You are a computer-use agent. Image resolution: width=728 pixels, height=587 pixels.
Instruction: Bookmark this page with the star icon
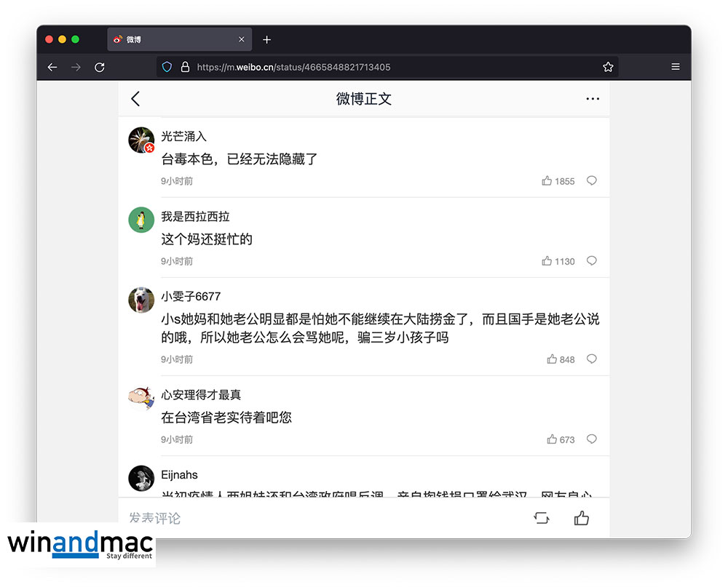tap(608, 67)
